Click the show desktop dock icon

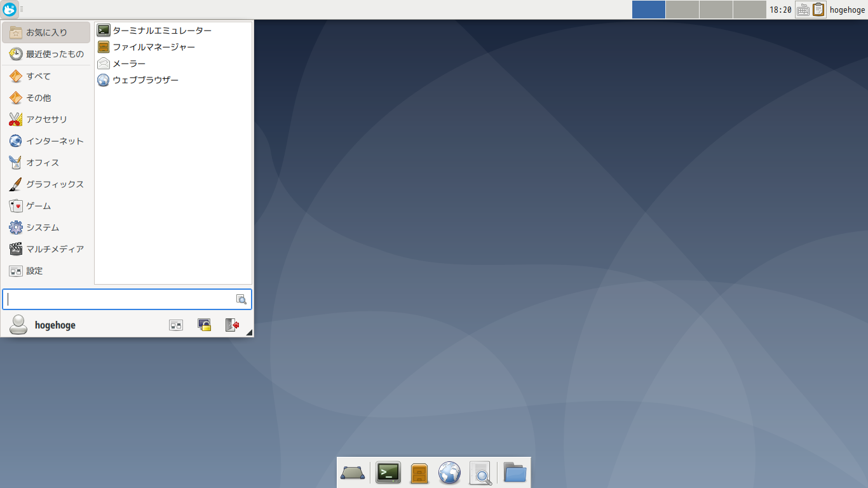coord(353,473)
